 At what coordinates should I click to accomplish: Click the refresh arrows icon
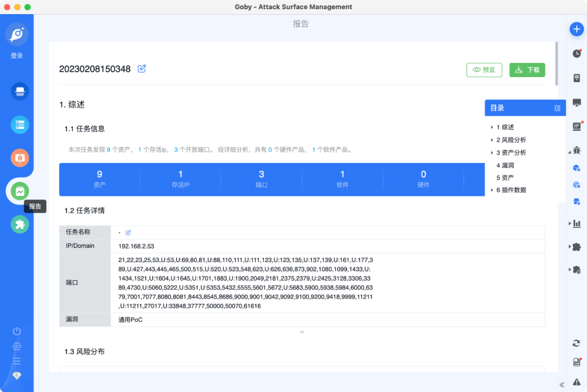click(577, 343)
